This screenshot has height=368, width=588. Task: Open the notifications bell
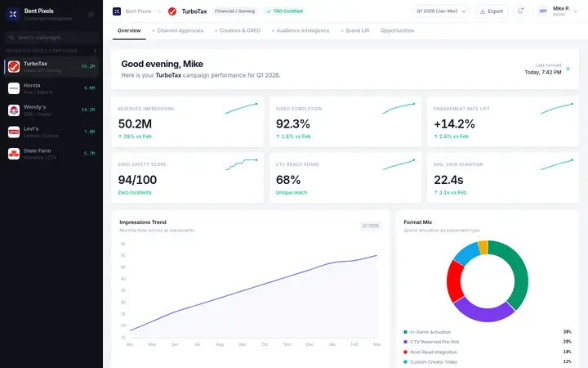pos(520,11)
